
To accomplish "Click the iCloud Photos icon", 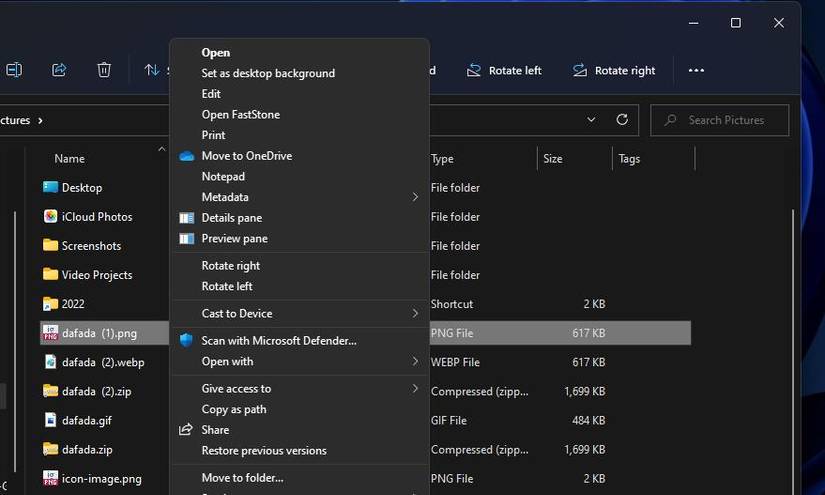I will coord(51,216).
